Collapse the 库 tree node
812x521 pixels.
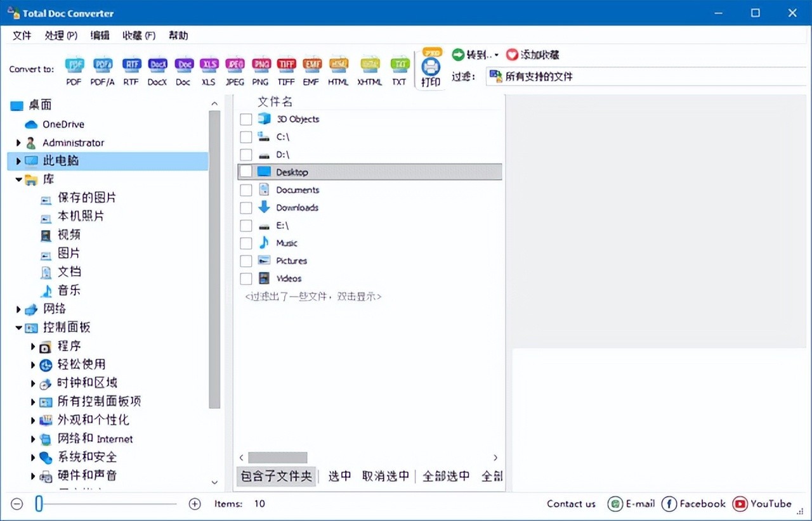point(18,179)
